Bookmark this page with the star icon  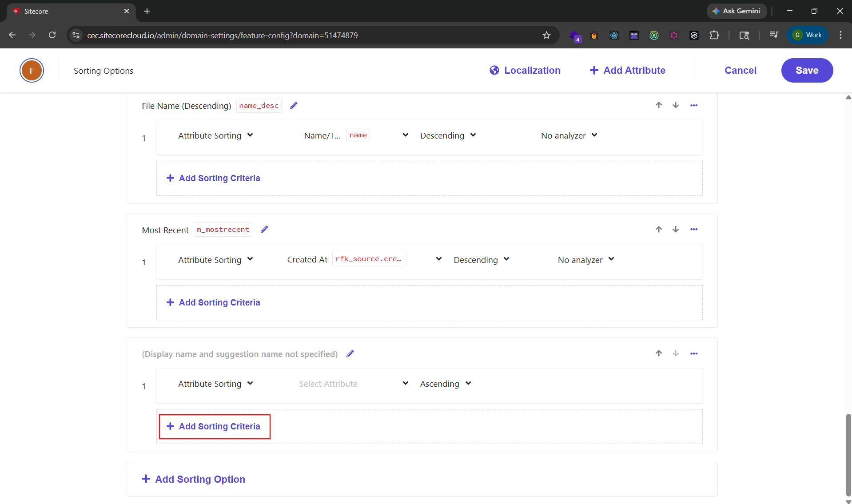click(546, 36)
